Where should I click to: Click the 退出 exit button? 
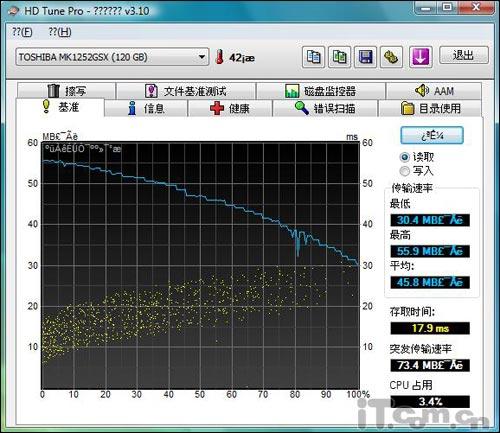[464, 55]
